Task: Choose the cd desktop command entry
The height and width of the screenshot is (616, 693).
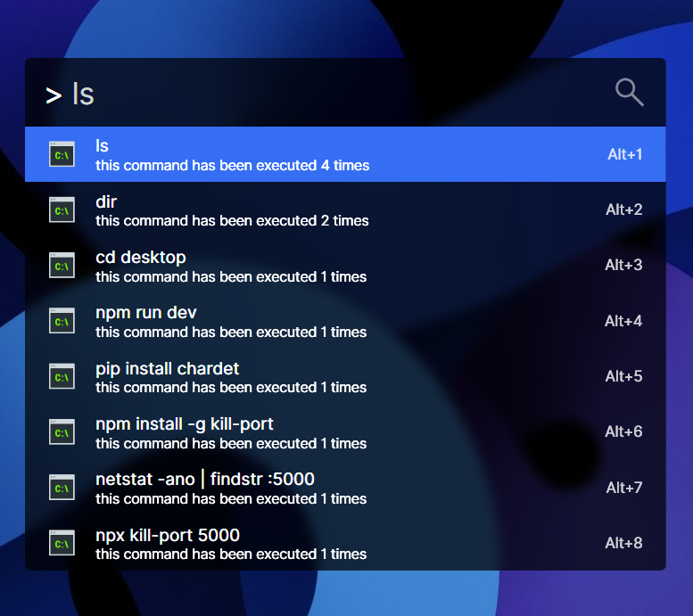Action: point(345,265)
